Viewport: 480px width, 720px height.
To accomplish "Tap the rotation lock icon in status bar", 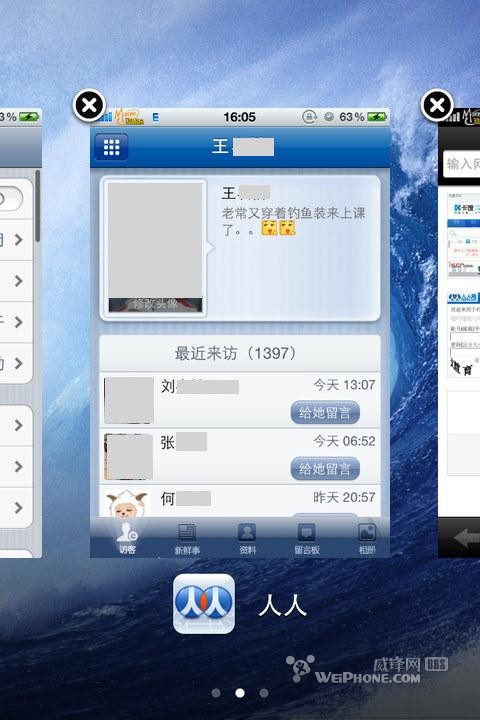I will (x=310, y=117).
